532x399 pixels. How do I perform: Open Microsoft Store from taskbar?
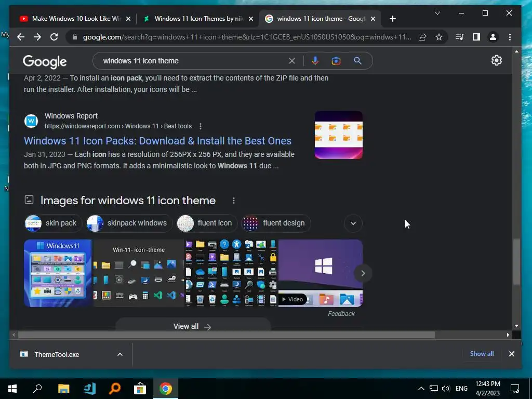click(x=140, y=389)
